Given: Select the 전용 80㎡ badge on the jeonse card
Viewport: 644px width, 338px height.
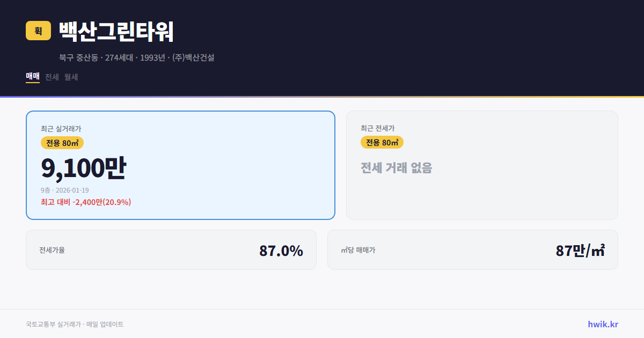Looking at the screenshot, I should tap(382, 142).
